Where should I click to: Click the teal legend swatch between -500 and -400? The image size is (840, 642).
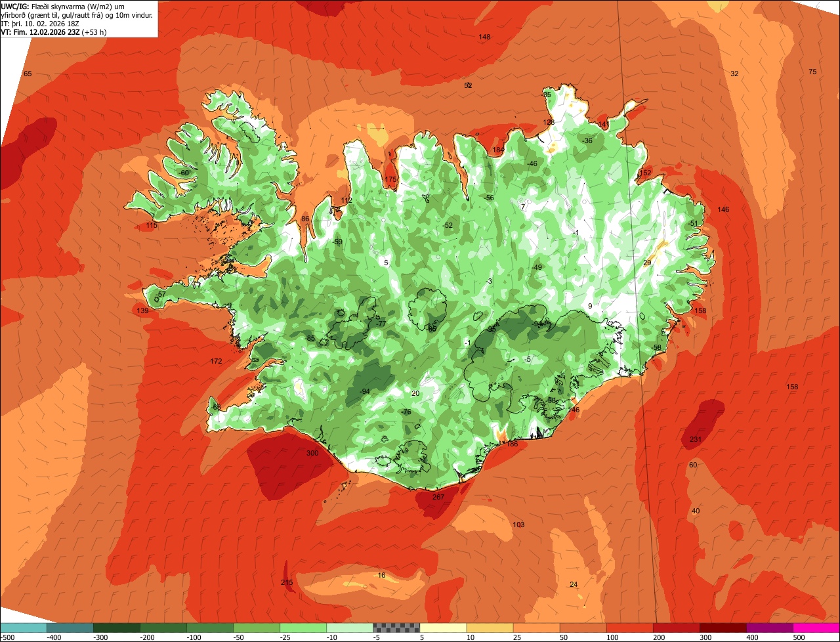[23, 628]
